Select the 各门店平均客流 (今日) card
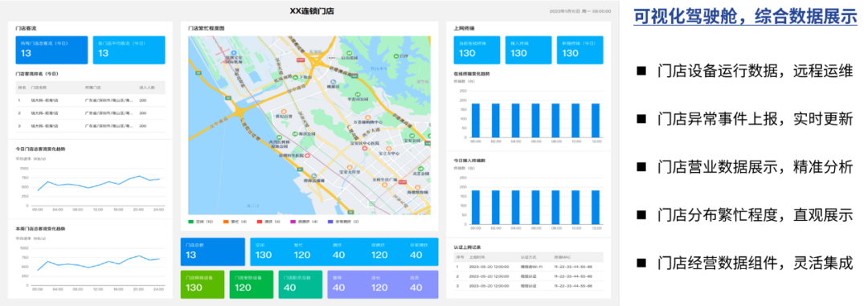868x306 pixels. pyautogui.click(x=129, y=51)
